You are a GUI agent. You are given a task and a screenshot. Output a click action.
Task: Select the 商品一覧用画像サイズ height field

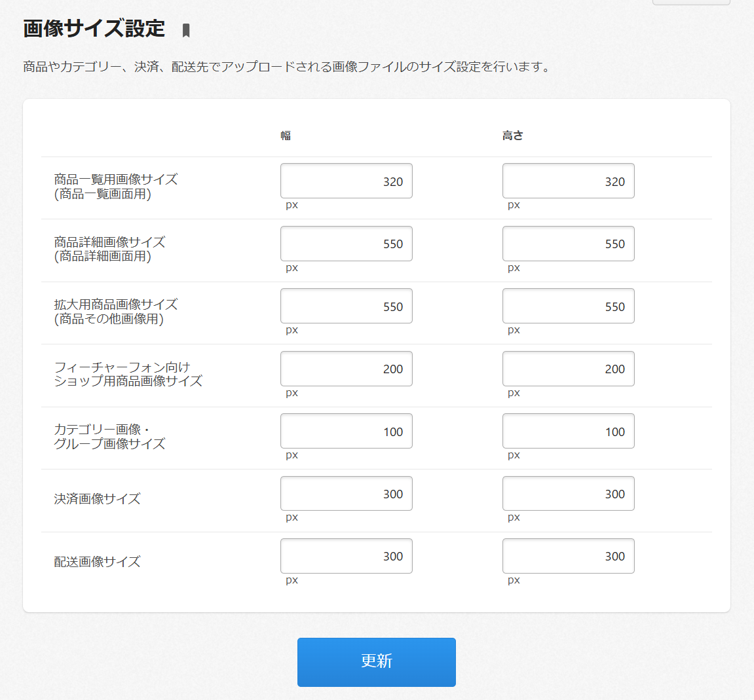568,181
